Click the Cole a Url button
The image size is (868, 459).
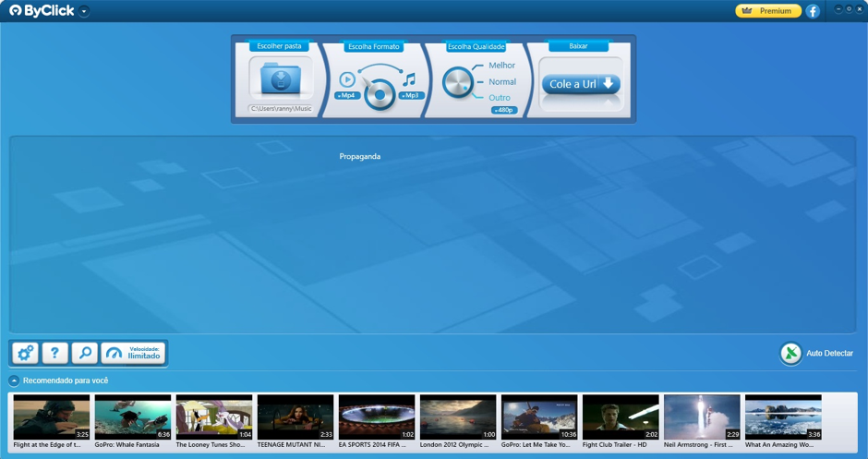pos(580,84)
